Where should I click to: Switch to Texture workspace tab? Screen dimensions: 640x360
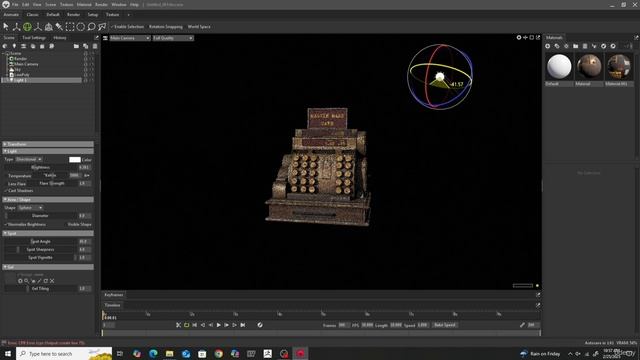112,15
